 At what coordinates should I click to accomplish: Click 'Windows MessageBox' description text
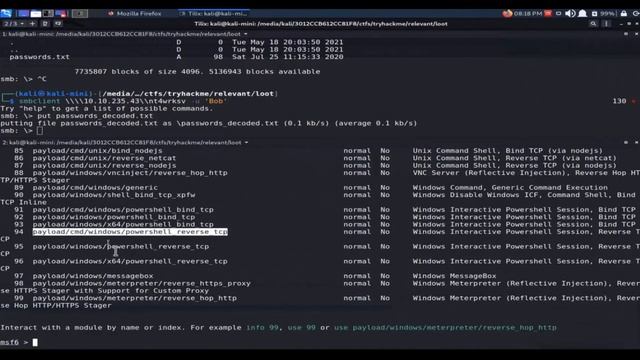tap(454, 276)
